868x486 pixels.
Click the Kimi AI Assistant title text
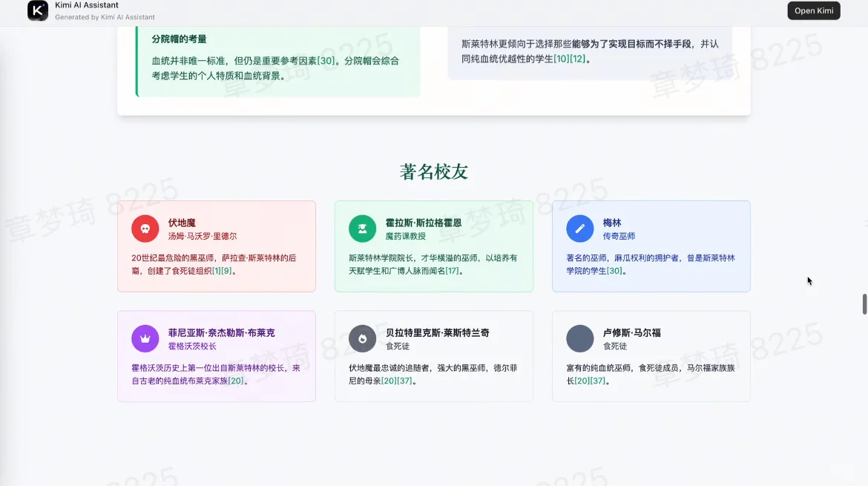coord(86,5)
